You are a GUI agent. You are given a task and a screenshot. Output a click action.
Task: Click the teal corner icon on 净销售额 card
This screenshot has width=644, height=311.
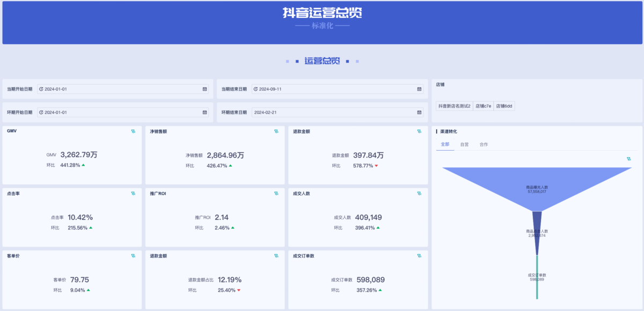tap(276, 131)
